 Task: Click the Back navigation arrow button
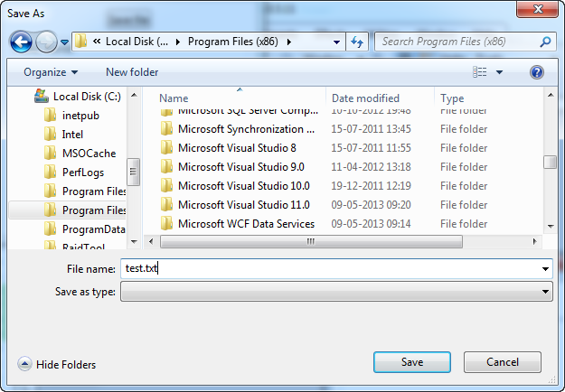point(22,42)
